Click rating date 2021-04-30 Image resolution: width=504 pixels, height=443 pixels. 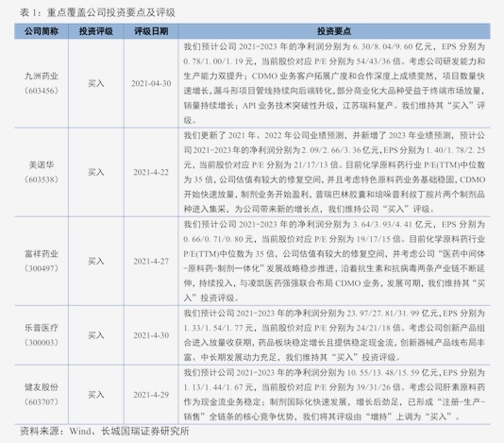click(151, 83)
